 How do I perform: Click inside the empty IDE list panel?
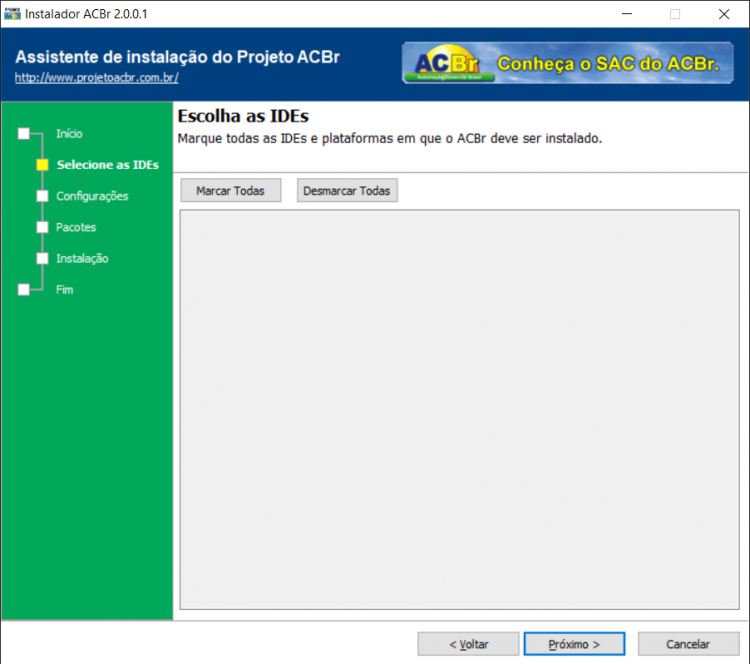coord(460,409)
